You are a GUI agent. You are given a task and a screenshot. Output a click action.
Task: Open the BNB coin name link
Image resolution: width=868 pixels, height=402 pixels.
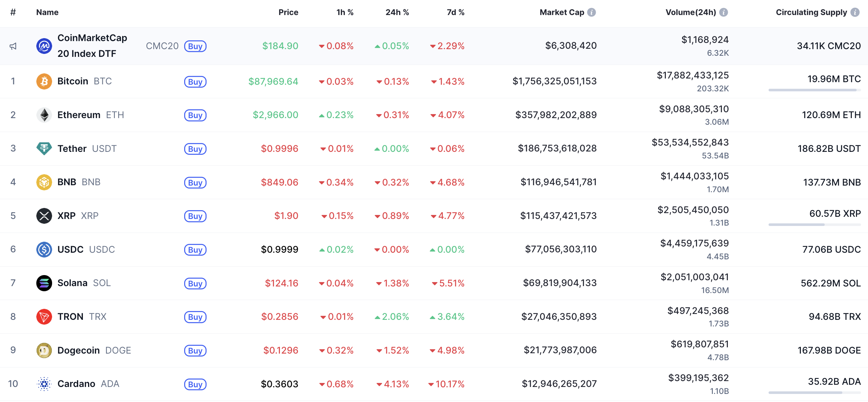(x=67, y=182)
